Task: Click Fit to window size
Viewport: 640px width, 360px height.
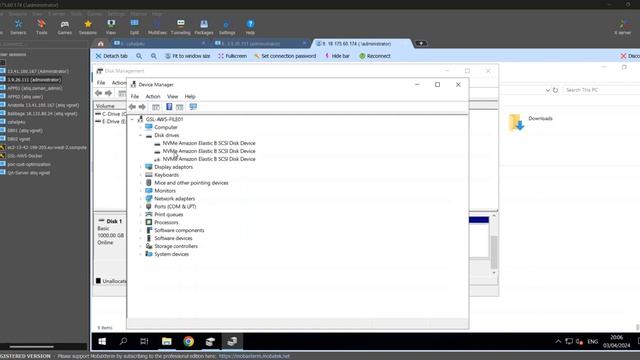Action: pos(187,56)
